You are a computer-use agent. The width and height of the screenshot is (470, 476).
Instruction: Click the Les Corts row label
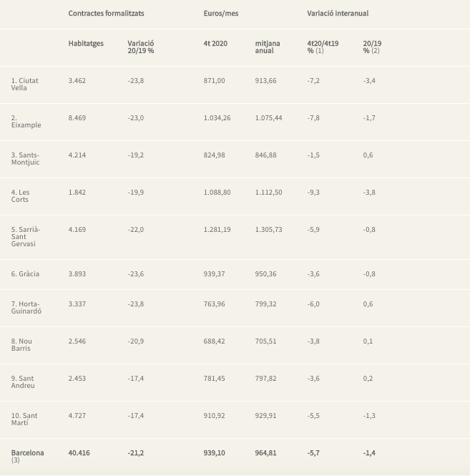21,196
